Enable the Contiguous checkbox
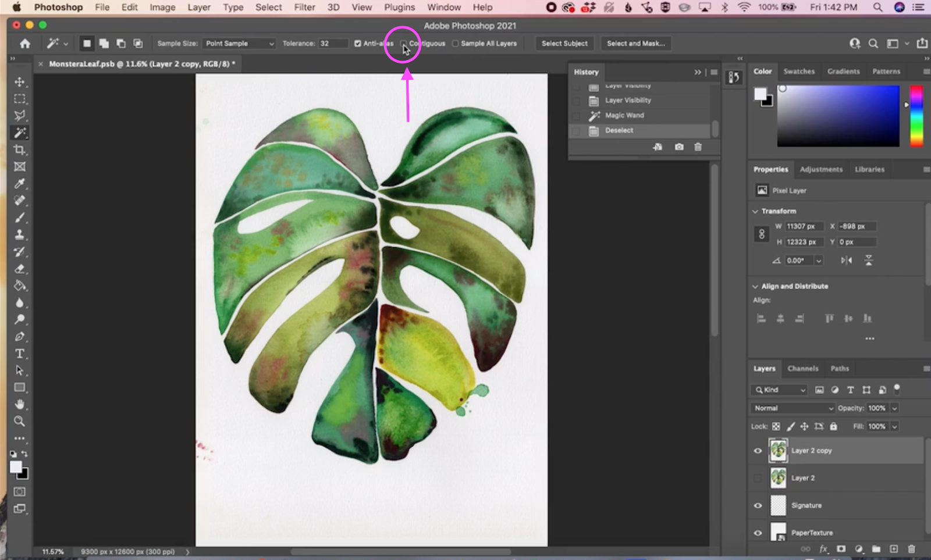This screenshot has height=560, width=931. pyautogui.click(x=403, y=43)
